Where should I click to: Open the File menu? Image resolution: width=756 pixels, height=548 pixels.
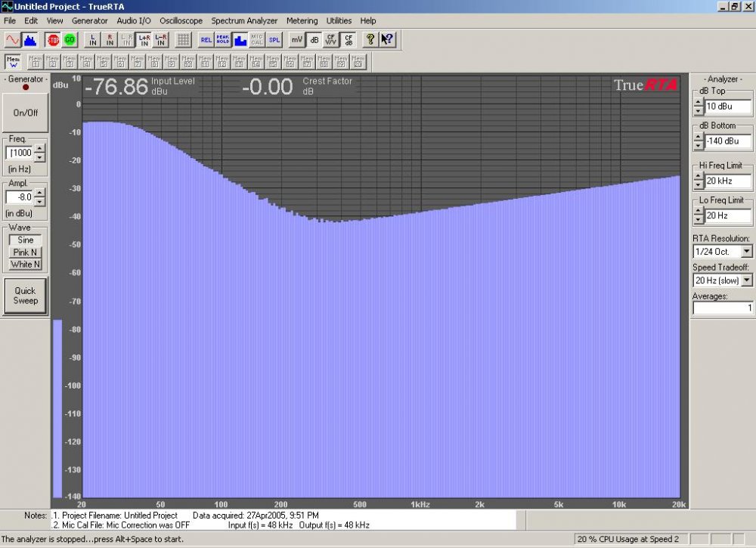pos(10,20)
